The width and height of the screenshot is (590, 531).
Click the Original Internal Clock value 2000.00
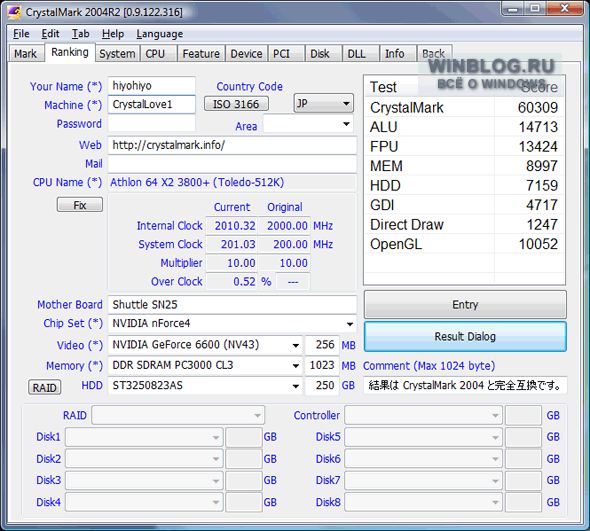tap(285, 226)
